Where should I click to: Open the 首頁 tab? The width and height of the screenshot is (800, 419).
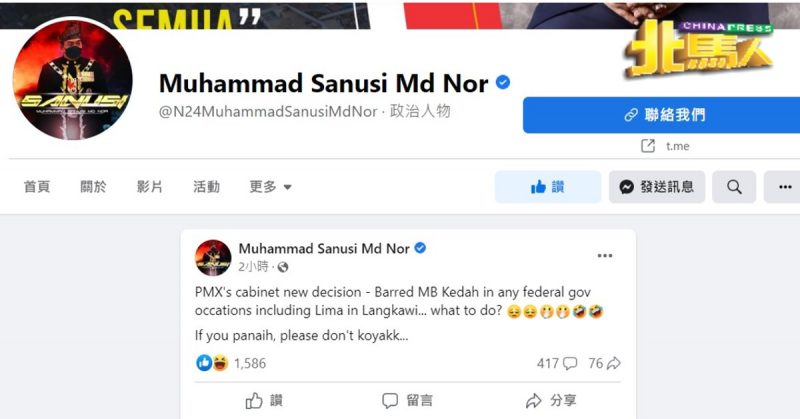pos(37,187)
